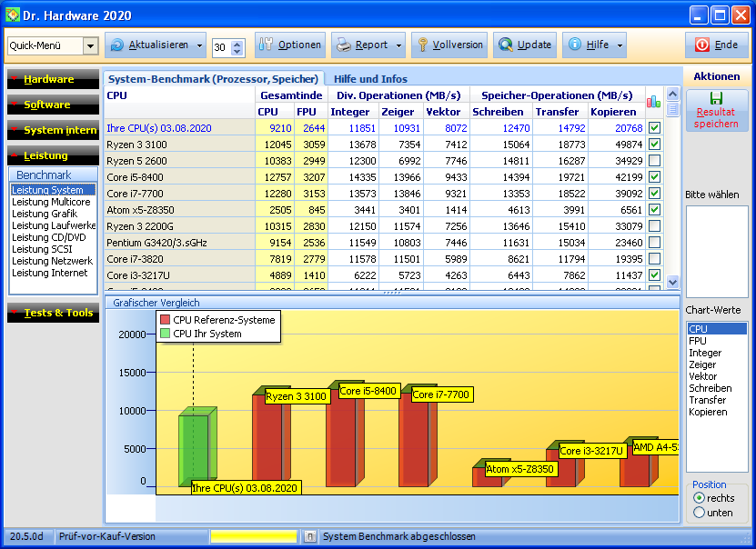Click the Aktualisieren refresh arrows icon
This screenshot has height=549, width=756.
[x=116, y=45]
